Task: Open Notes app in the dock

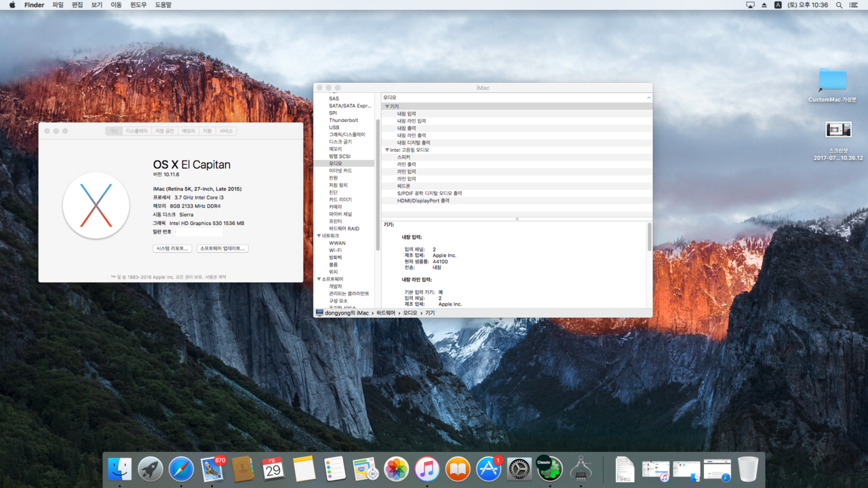Action: click(x=304, y=468)
